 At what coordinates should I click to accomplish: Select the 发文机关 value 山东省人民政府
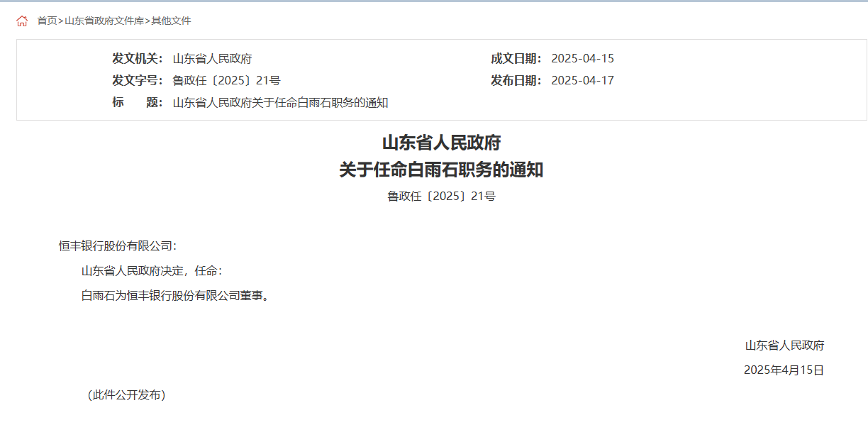tap(213, 59)
